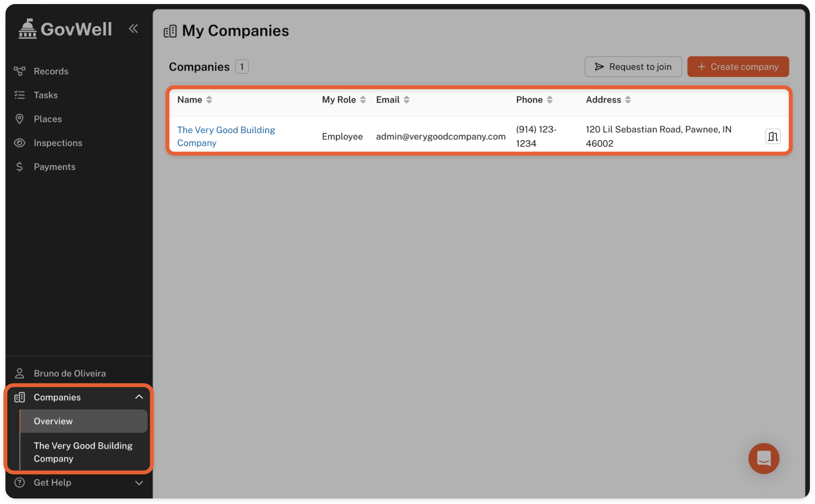Collapse the Companies sidebar section chevron
Screen dimensions: 815x504
tap(139, 397)
